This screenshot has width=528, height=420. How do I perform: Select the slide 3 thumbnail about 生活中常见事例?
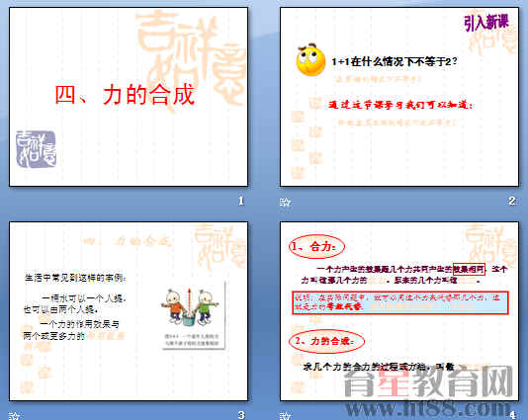coord(129,311)
